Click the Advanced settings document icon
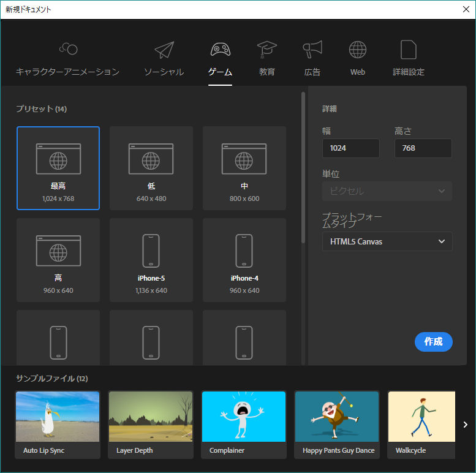The height and width of the screenshot is (473, 476). tap(408, 50)
